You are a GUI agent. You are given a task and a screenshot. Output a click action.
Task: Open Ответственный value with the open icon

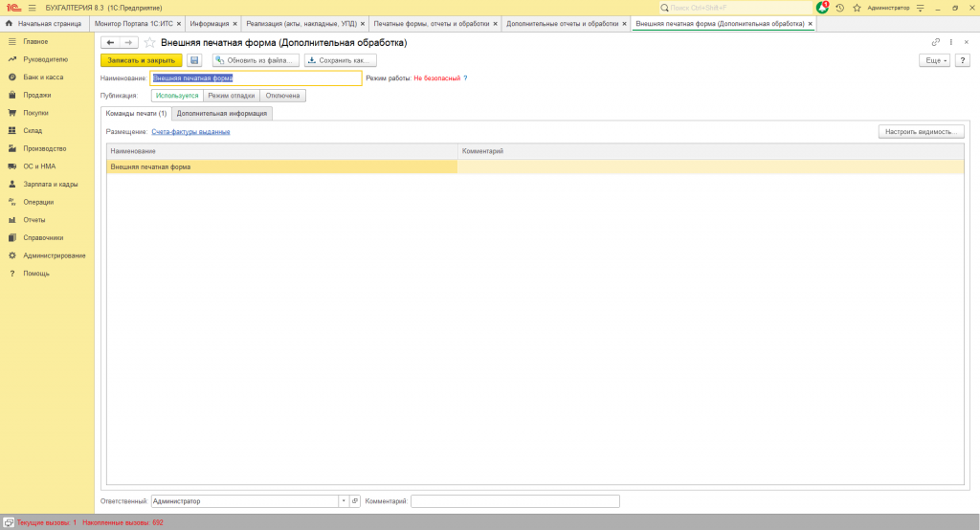point(355,501)
